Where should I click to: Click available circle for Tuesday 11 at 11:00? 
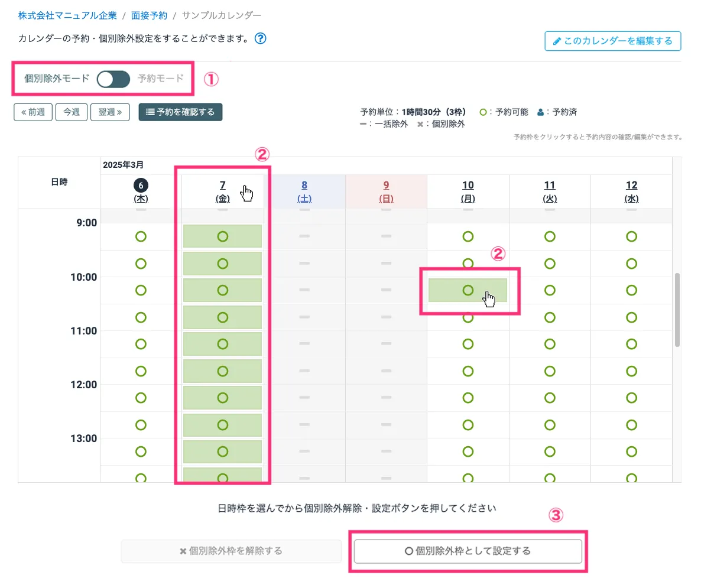[550, 344]
